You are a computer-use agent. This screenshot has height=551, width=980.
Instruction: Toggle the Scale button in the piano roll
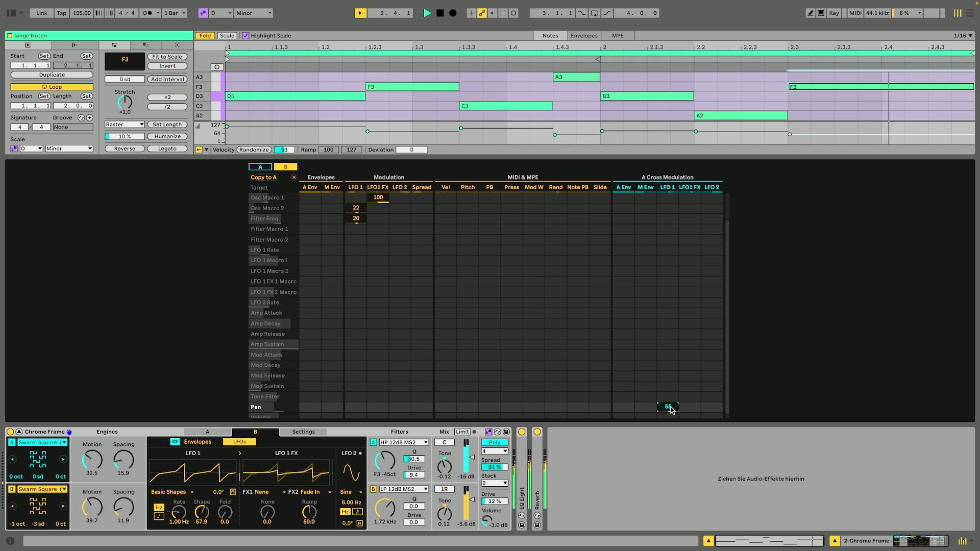227,36
